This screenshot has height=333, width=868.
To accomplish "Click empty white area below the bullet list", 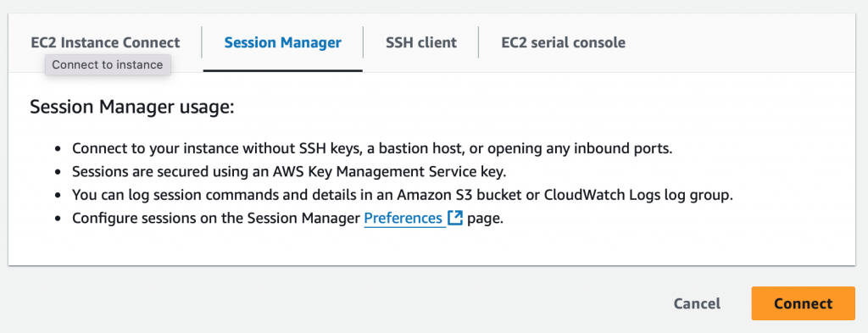I will [x=431, y=247].
